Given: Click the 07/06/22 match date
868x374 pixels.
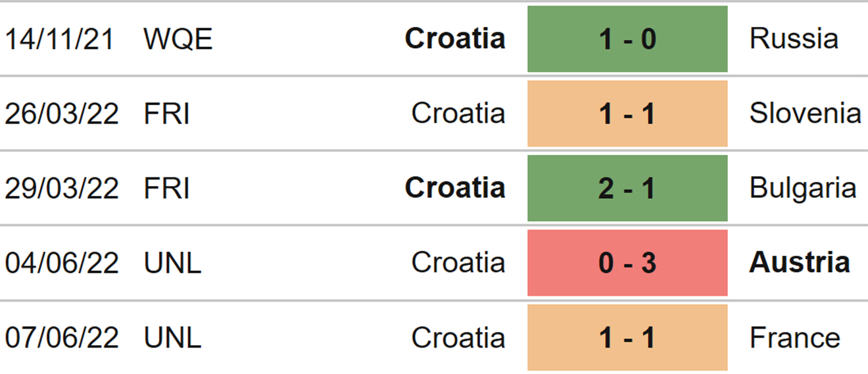Looking at the screenshot, I should (62, 338).
